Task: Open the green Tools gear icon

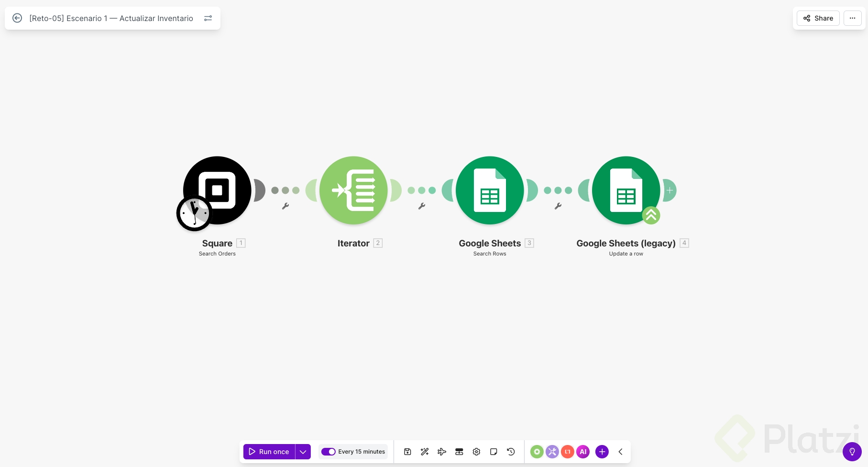Action: pyautogui.click(x=537, y=452)
